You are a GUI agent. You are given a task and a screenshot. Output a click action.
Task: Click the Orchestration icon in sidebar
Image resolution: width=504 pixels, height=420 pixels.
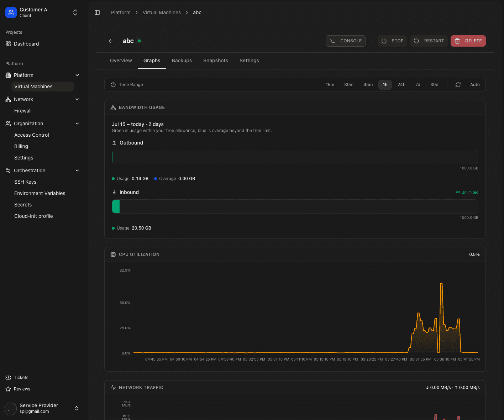[8, 170]
